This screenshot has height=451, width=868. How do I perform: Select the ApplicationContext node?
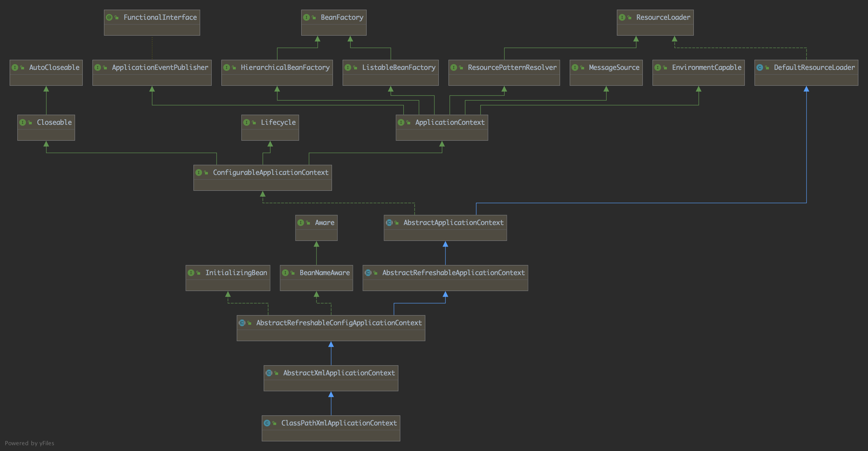[x=449, y=122]
